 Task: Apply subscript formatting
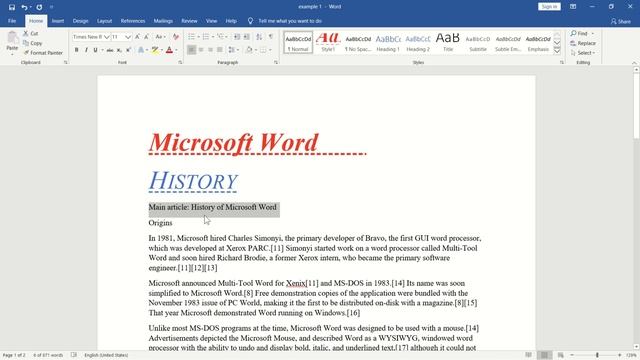(119, 50)
